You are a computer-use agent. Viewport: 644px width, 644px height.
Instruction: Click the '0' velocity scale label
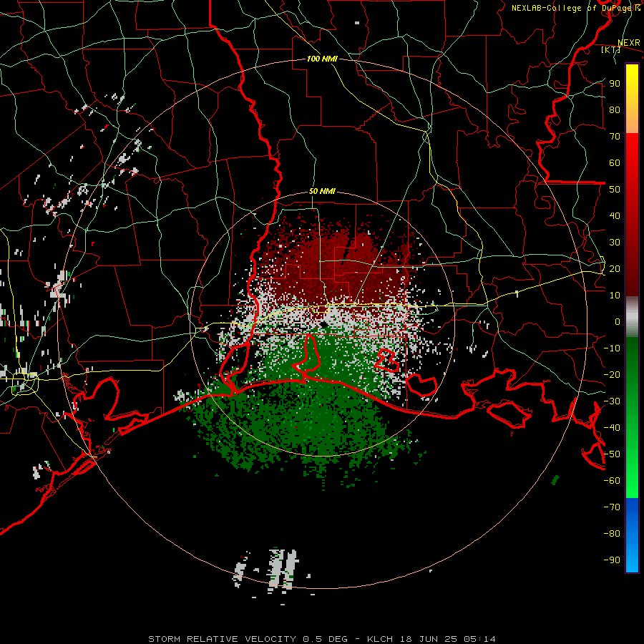tap(618, 322)
